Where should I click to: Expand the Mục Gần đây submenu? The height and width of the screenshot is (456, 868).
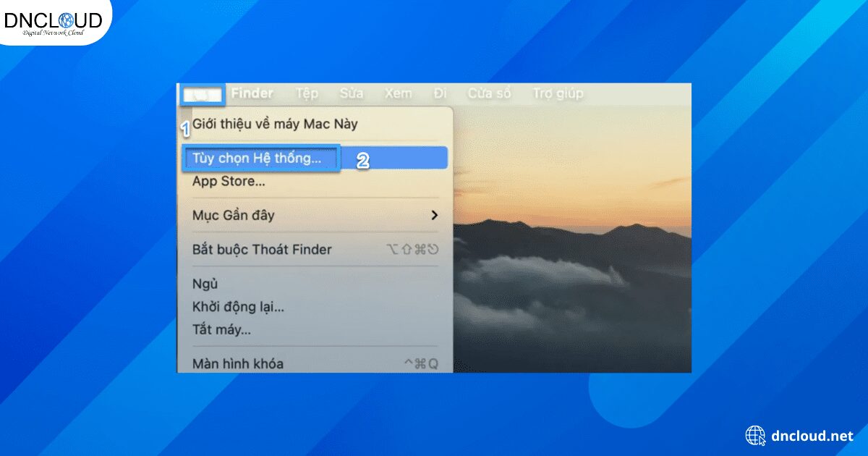[315, 215]
